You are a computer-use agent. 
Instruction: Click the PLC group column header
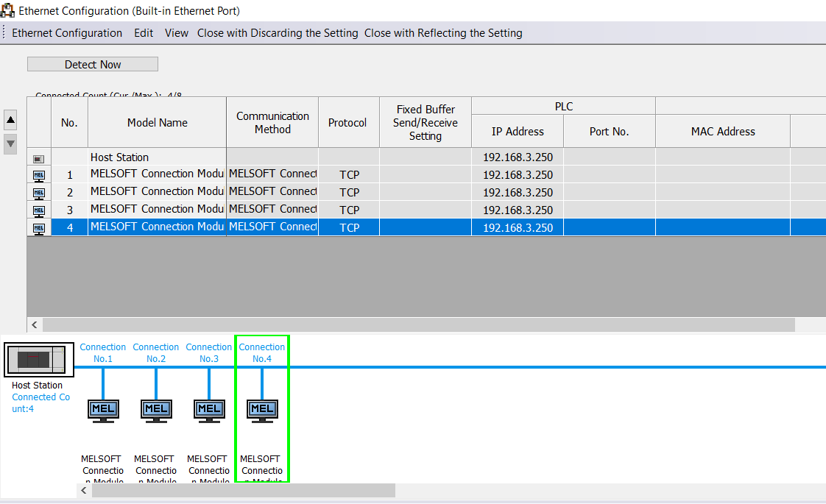tap(563, 107)
